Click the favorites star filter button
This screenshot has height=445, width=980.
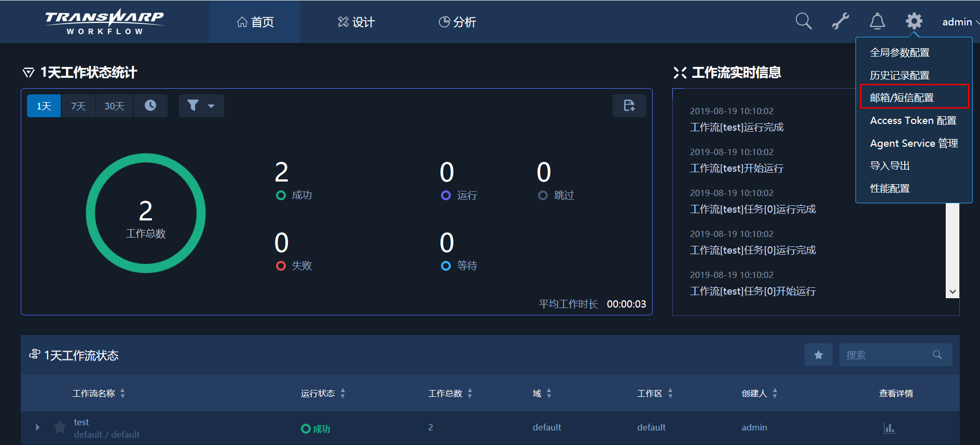click(x=818, y=355)
